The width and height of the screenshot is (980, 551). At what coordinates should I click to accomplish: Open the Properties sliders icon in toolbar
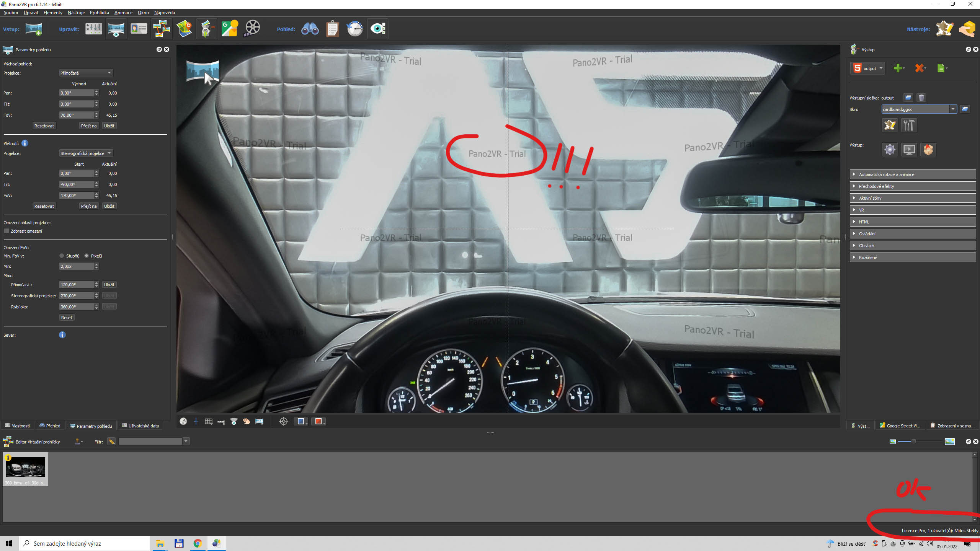click(93, 29)
